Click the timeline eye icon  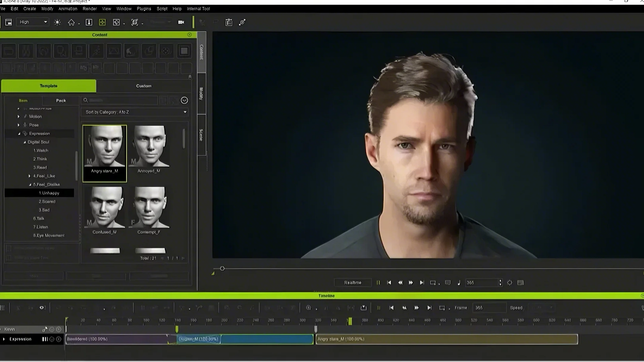pos(42,308)
